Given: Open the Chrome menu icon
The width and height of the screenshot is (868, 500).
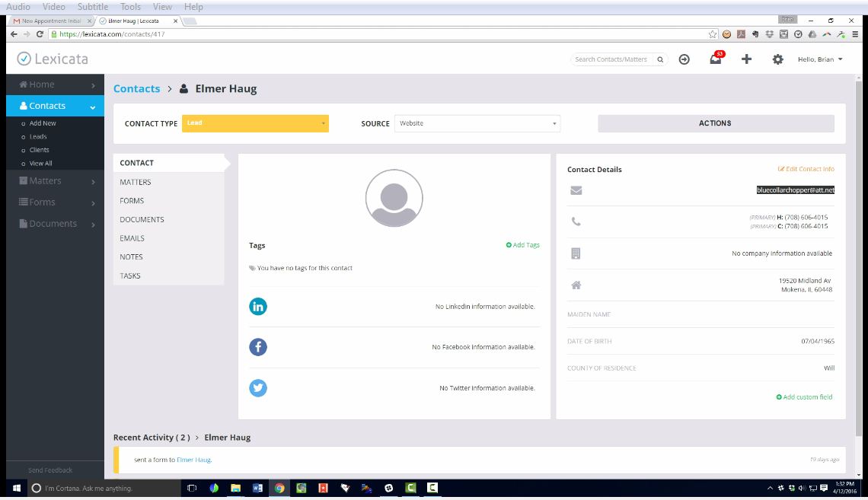Looking at the screenshot, I should click(855, 34).
